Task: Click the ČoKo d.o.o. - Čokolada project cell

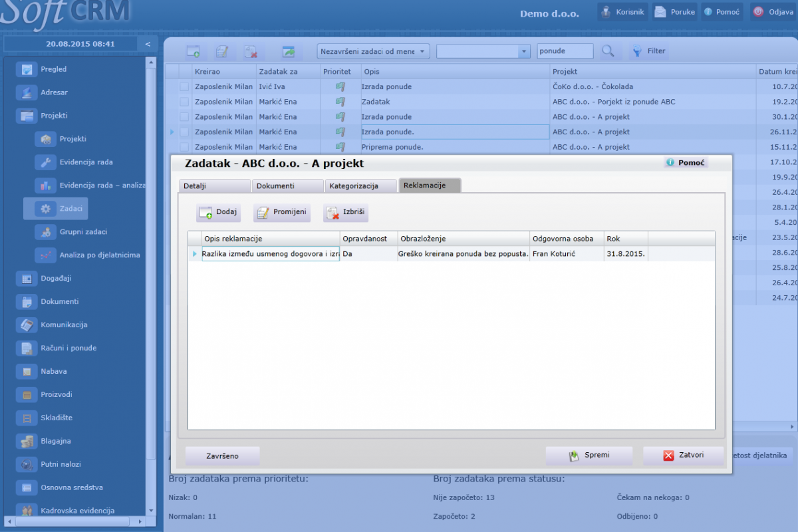Action: pos(653,86)
